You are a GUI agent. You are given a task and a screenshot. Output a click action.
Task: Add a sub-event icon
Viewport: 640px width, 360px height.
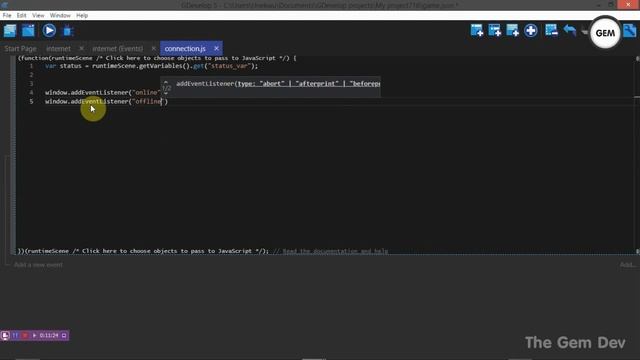pos(494,31)
